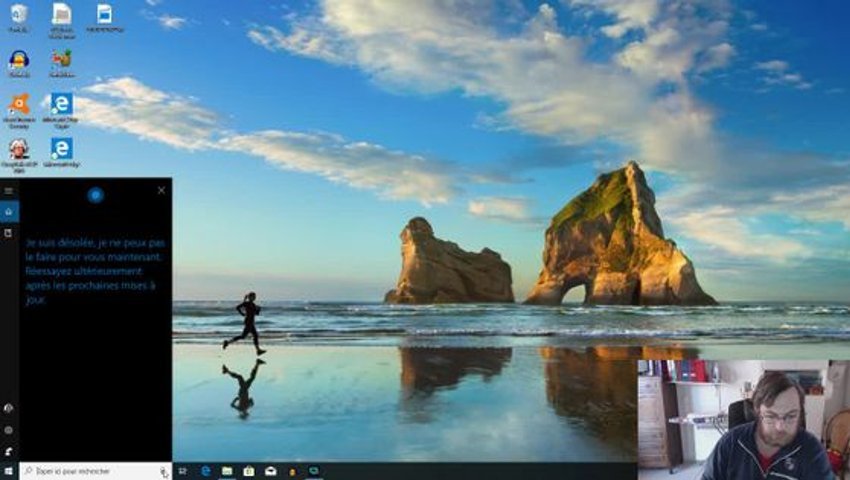Open the Audacity headphones desktop icon
Image resolution: width=850 pixels, height=480 pixels.
pyautogui.click(x=19, y=61)
